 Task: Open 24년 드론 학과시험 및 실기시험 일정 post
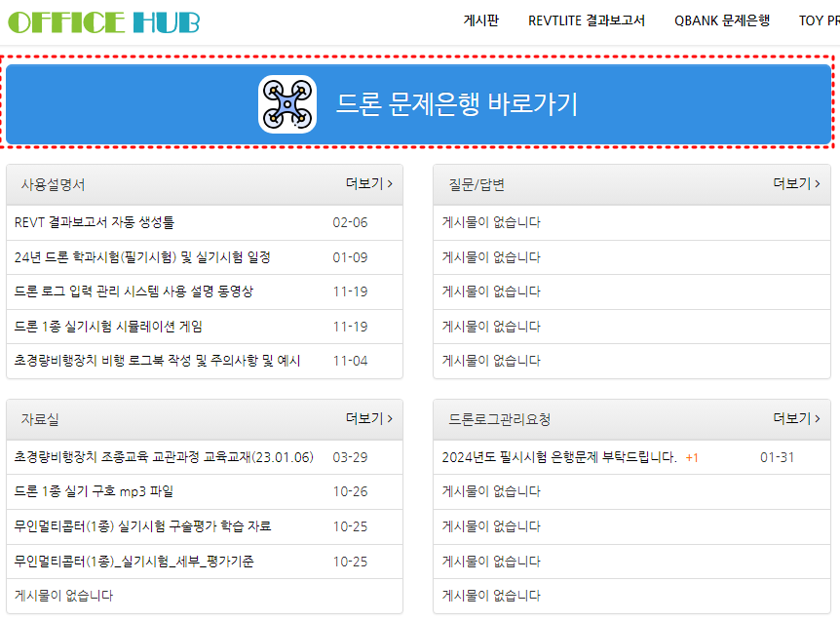tap(142, 257)
